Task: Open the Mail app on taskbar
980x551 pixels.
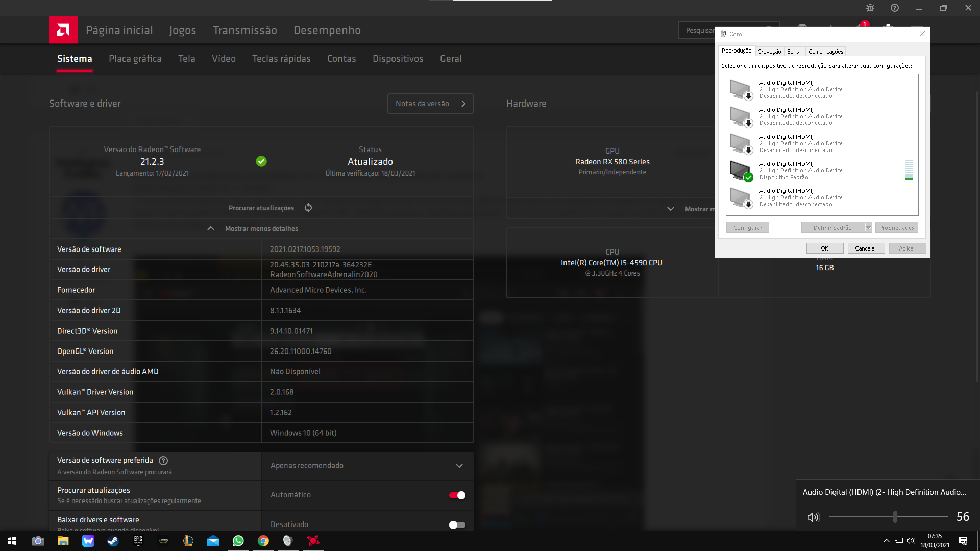Action: [213, 541]
